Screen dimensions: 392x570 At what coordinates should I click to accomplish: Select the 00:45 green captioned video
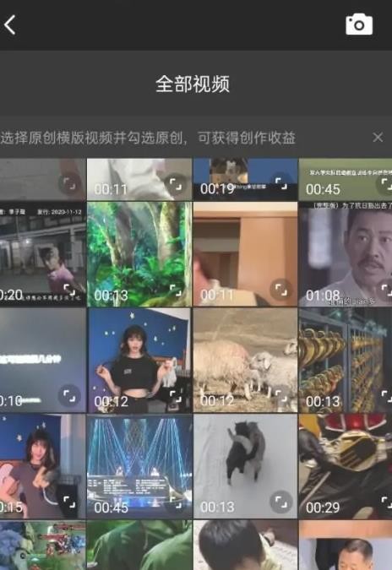[346, 179]
